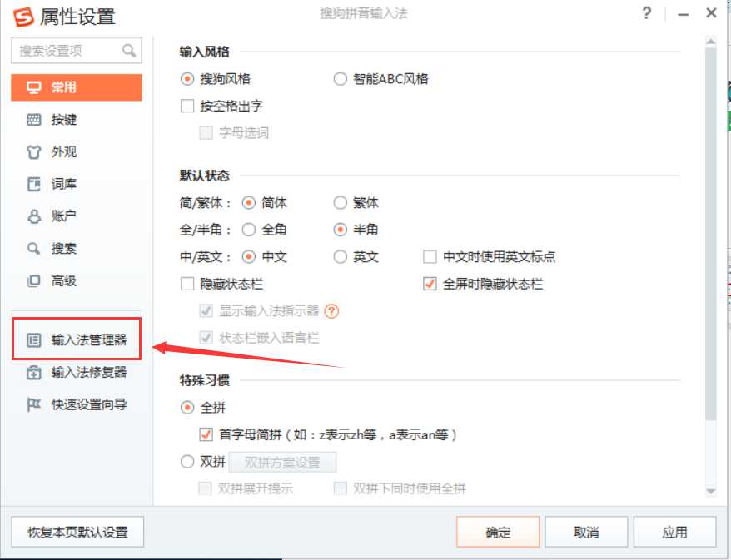The height and width of the screenshot is (560, 731).
Task: Enable 按空格出字 checkbox
Action: (187, 106)
